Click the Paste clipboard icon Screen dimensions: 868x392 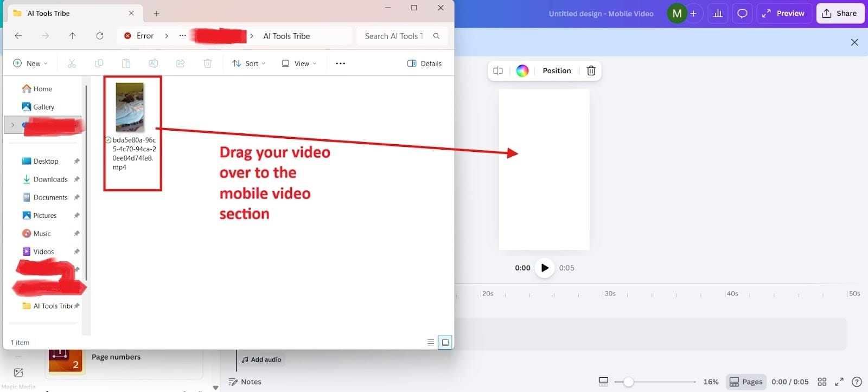(126, 63)
